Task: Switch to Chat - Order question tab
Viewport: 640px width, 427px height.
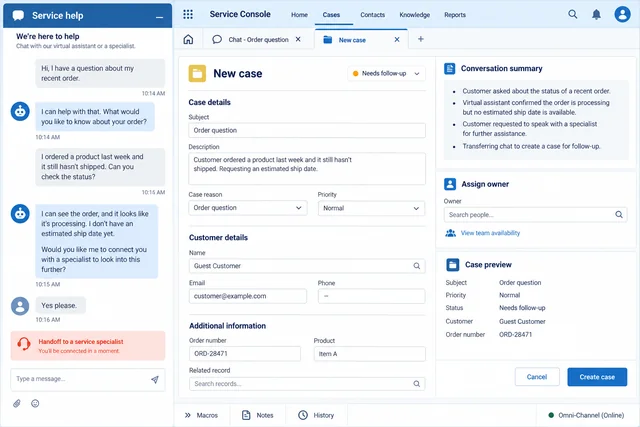Action: (x=258, y=40)
